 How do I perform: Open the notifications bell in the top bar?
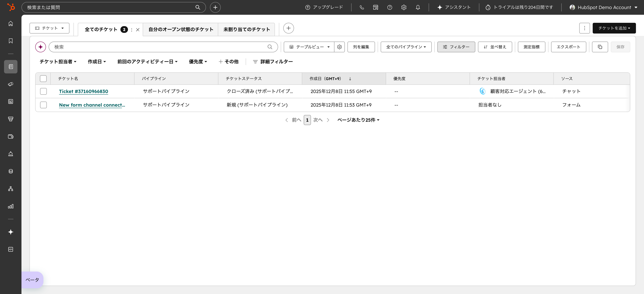click(x=417, y=7)
